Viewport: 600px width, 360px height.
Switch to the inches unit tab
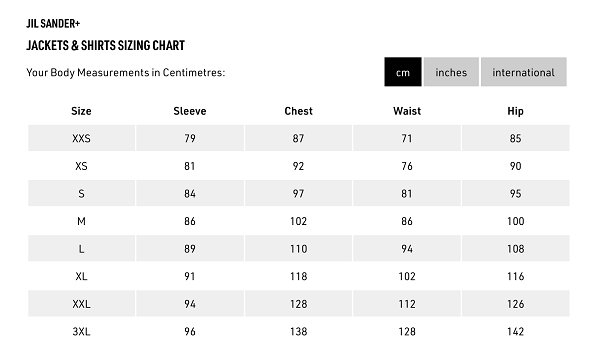click(x=451, y=72)
